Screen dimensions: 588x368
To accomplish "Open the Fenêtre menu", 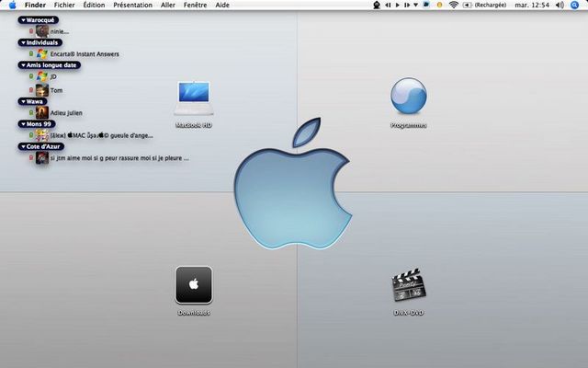I will pos(195,5).
